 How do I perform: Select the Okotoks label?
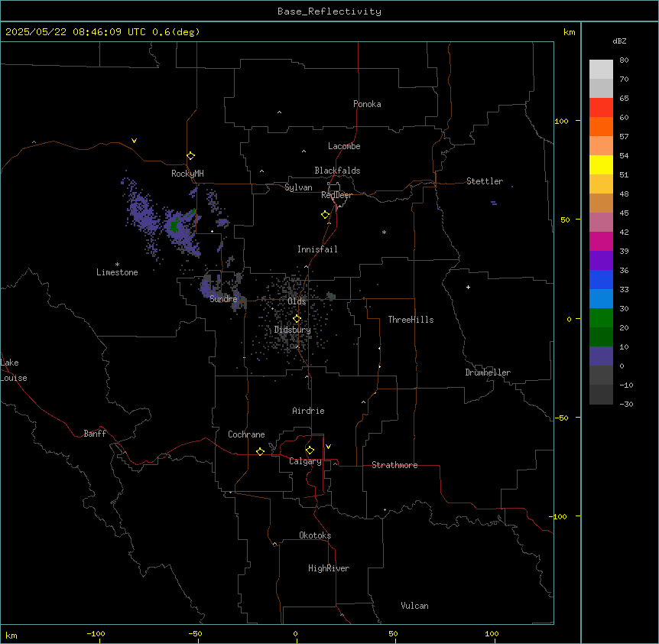[315, 535]
